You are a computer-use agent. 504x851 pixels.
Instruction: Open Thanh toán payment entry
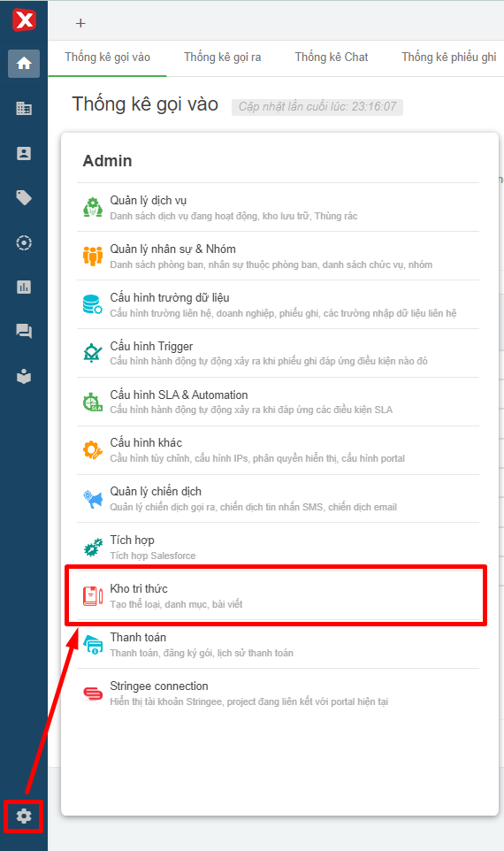coord(278,644)
